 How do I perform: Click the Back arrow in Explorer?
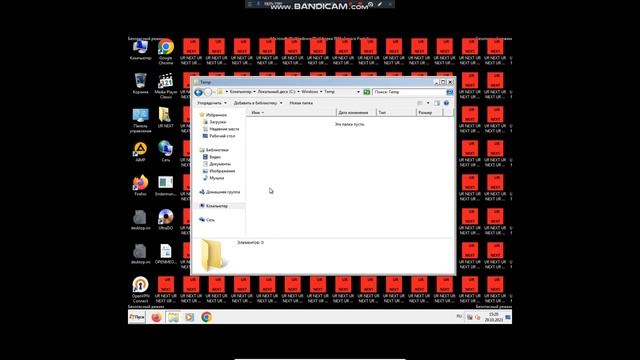tap(198, 92)
